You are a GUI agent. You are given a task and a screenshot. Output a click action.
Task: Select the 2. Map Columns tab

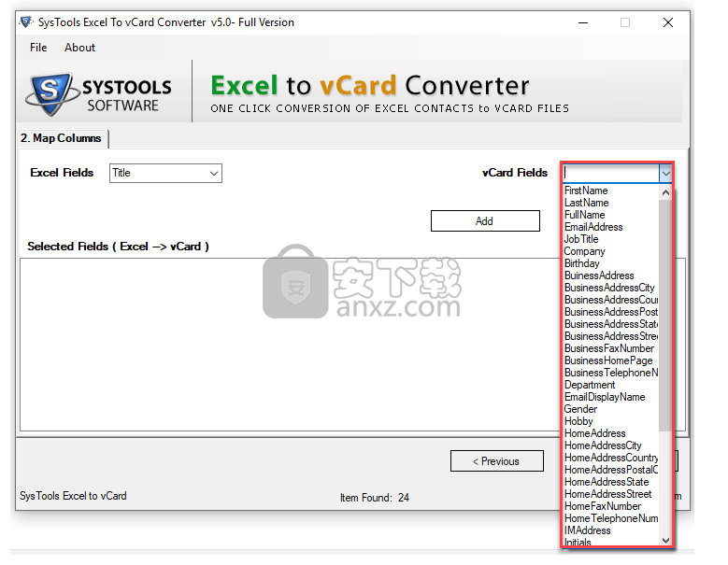tap(61, 138)
